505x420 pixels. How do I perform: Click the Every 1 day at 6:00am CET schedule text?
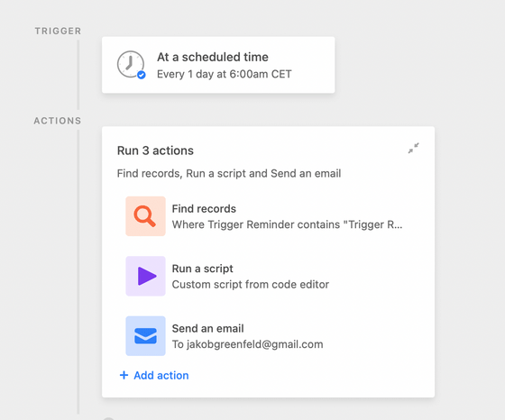[225, 74]
